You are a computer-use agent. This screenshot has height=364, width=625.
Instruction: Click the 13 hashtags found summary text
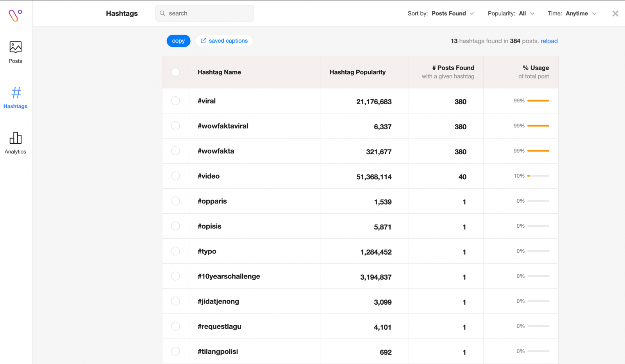click(x=495, y=41)
